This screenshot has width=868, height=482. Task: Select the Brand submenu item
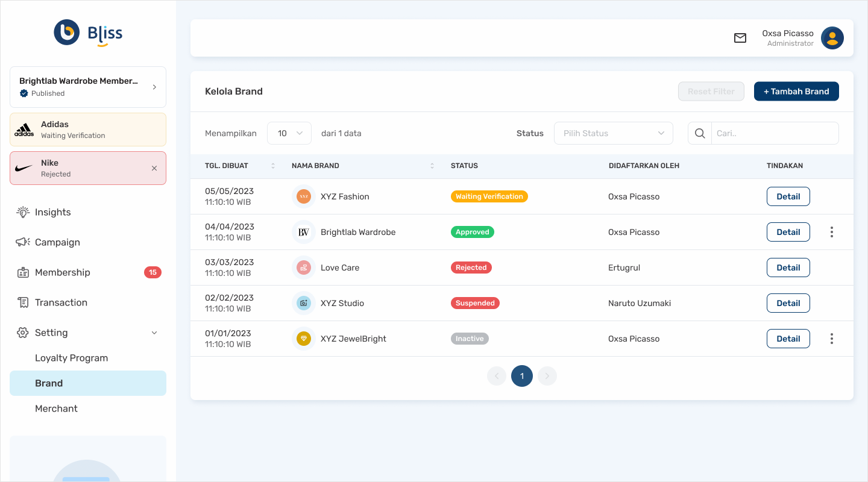pos(88,383)
